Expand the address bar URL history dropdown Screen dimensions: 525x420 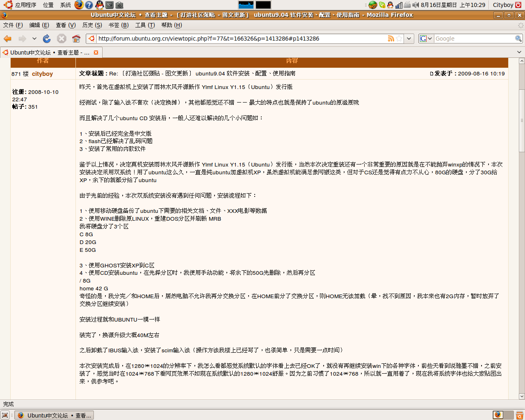point(409,39)
